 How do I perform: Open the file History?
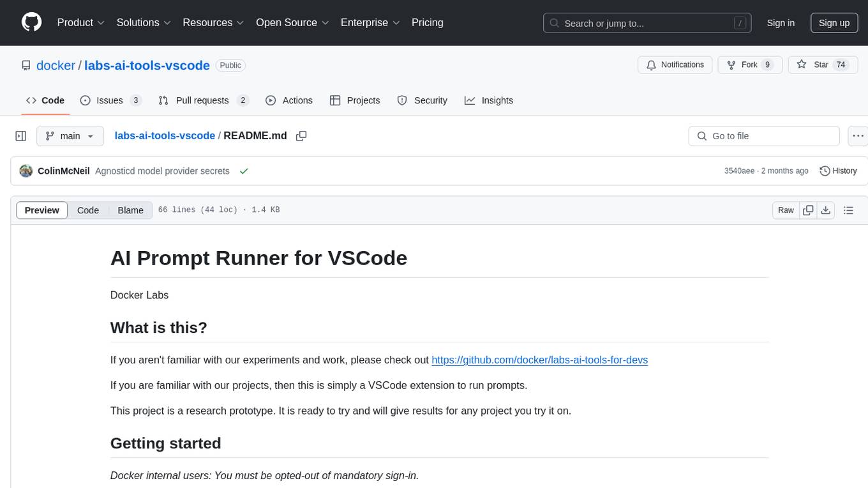tap(838, 171)
